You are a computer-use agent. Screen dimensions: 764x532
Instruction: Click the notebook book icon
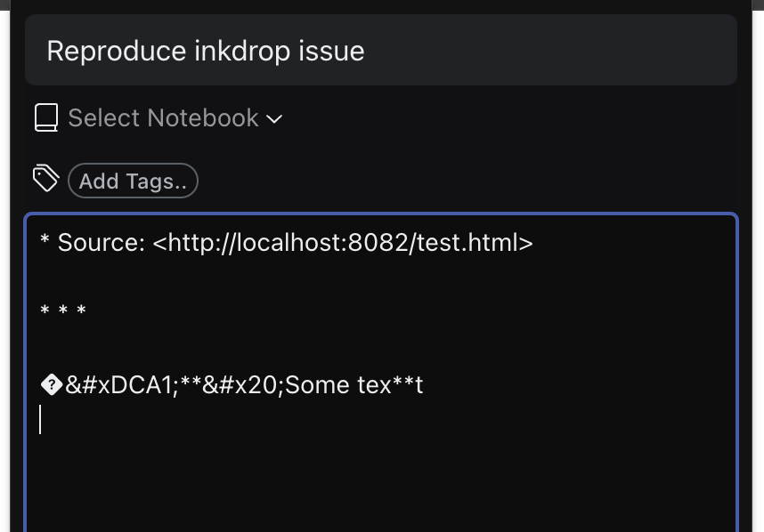pos(46,117)
